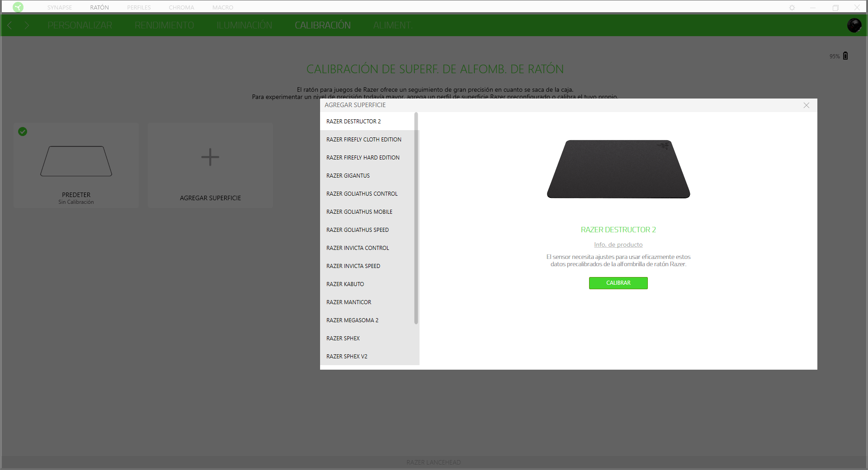The width and height of the screenshot is (868, 470).
Task: Click the Razer Synapse logo icon
Action: coord(18,7)
